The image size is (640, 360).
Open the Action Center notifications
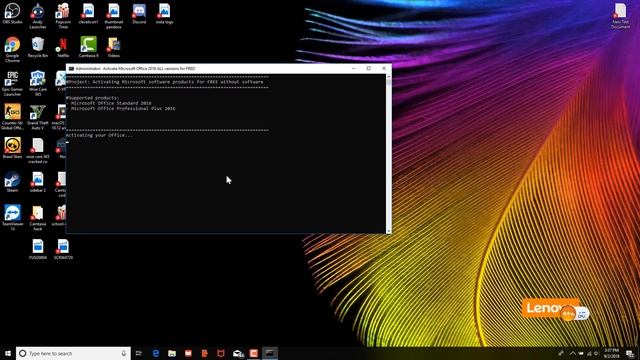(x=630, y=353)
